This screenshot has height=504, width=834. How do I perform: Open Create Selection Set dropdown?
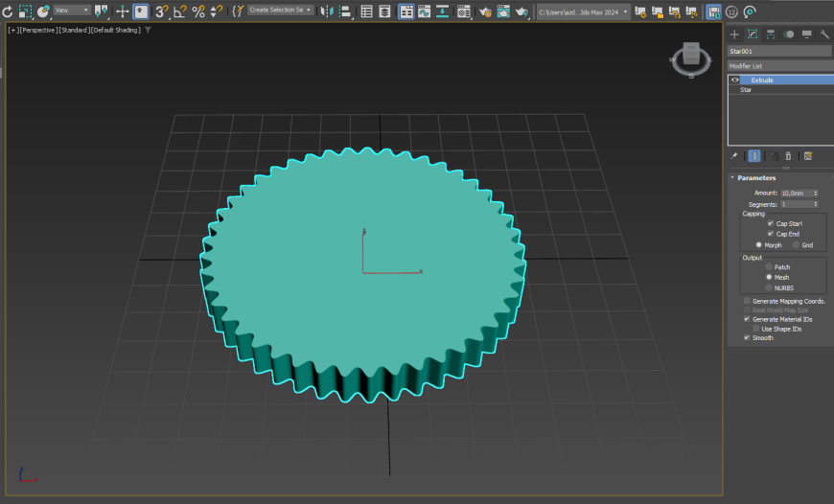pos(280,11)
